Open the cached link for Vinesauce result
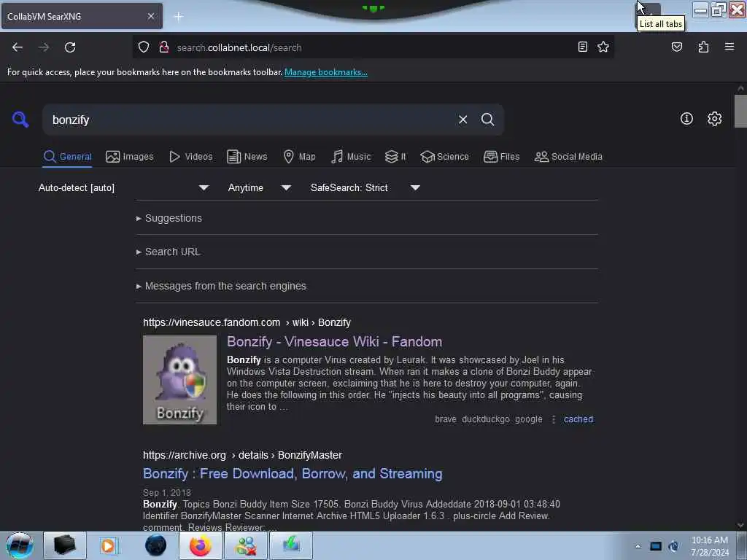 [x=578, y=419]
